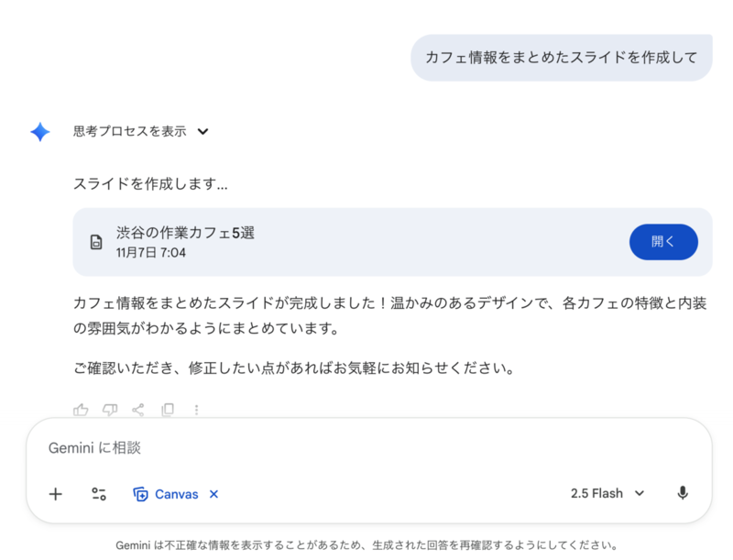
Task: Share the Gemini response
Action: tap(139, 410)
